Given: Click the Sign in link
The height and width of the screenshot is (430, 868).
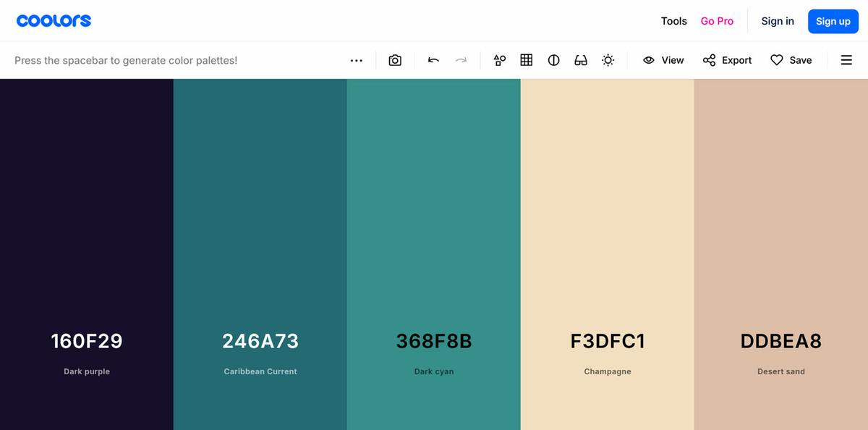Looking at the screenshot, I should coord(778,21).
